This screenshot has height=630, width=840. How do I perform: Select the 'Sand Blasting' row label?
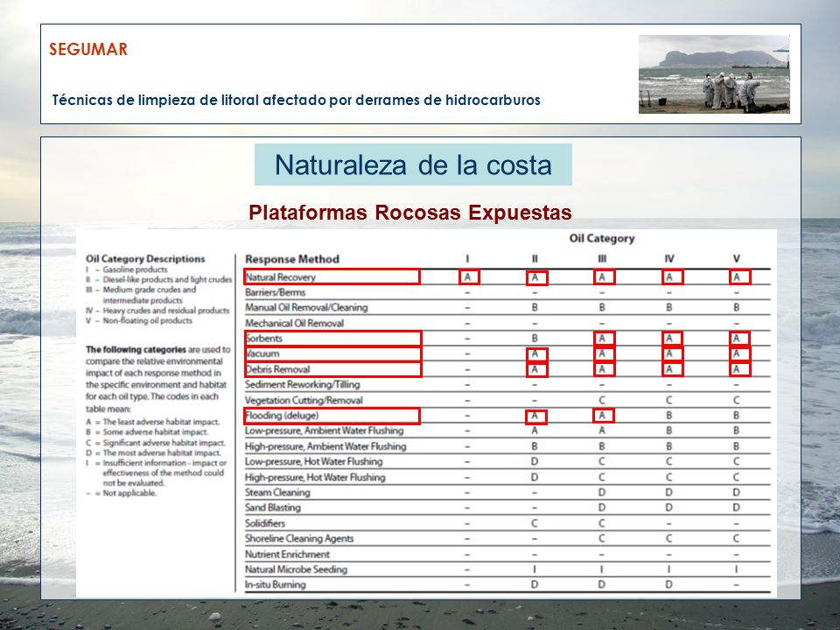tap(273, 507)
